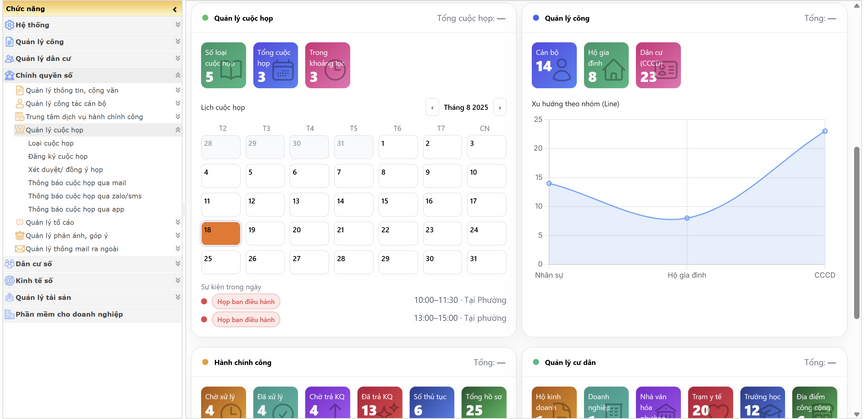Click the Chính quyền số building icon

click(9, 75)
